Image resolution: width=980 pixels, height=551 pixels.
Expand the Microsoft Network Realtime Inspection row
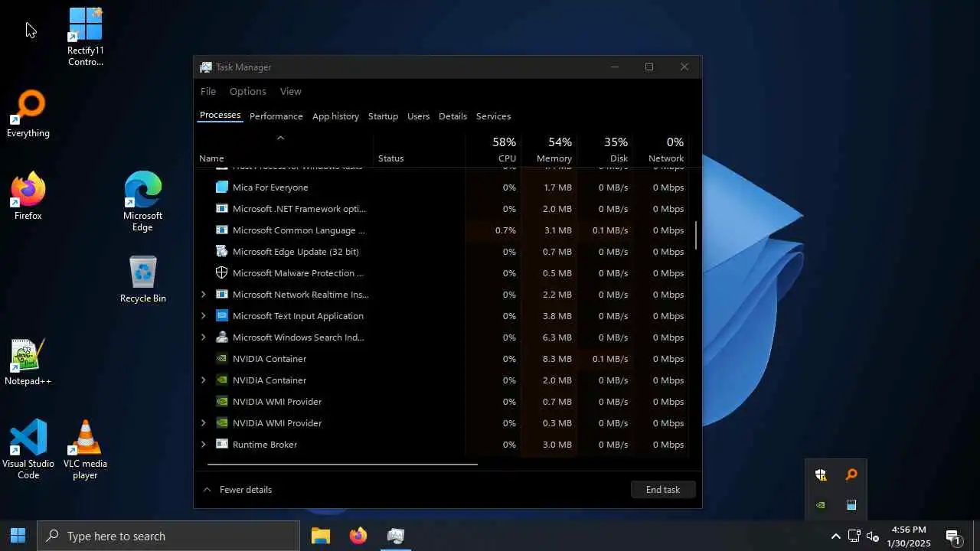coord(203,294)
